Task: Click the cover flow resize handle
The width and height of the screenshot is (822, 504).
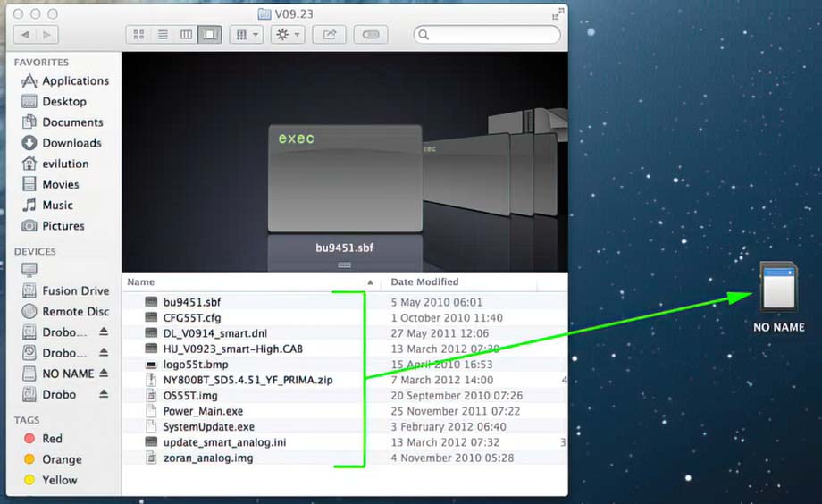Action: point(344,265)
